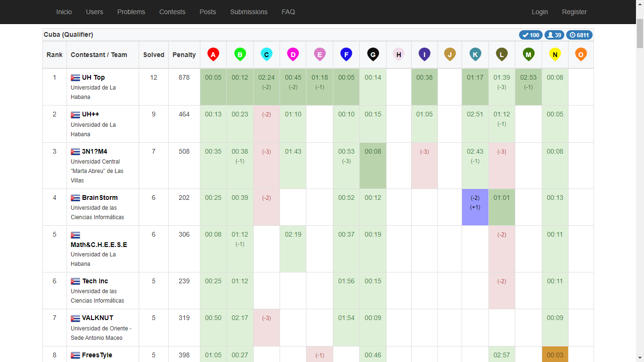Click the teal problem K balloon
Screen dimensions: 644x362
[x=475, y=55]
